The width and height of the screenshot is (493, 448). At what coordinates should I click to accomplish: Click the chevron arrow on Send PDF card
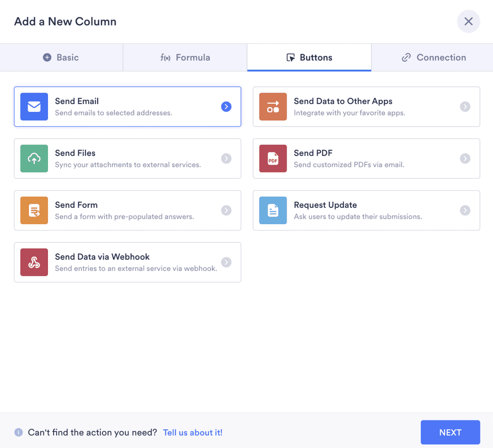point(465,159)
